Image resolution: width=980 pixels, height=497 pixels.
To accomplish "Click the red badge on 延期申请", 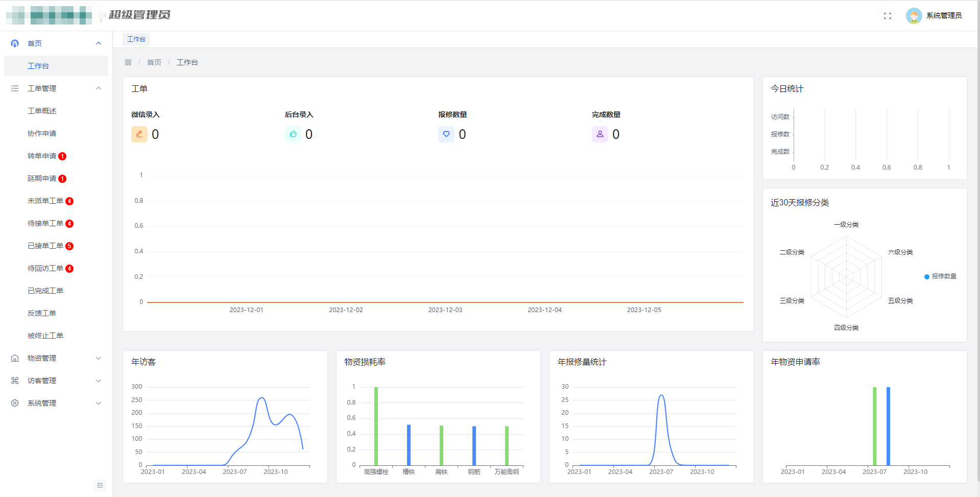I will 62,179.
